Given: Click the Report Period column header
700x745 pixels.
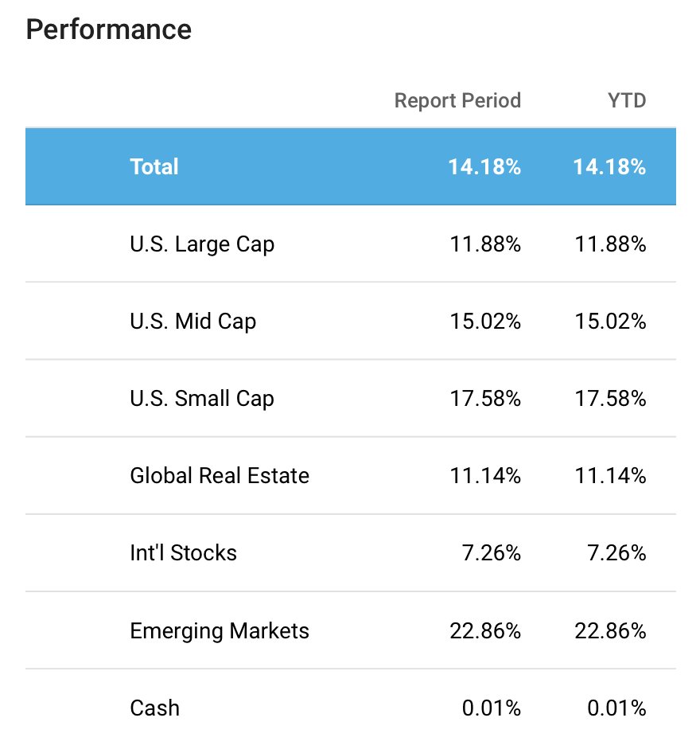Looking at the screenshot, I should pos(458,101).
